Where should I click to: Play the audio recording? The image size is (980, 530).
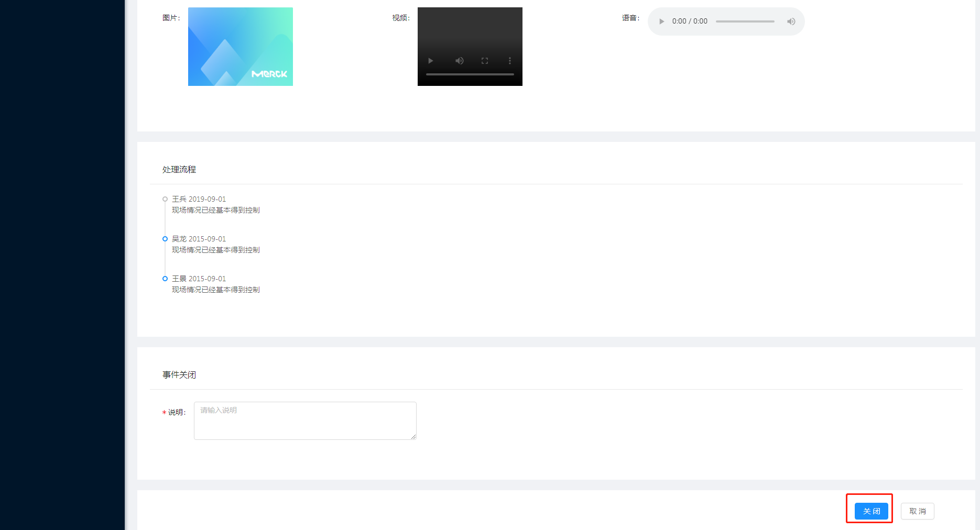[x=662, y=21]
